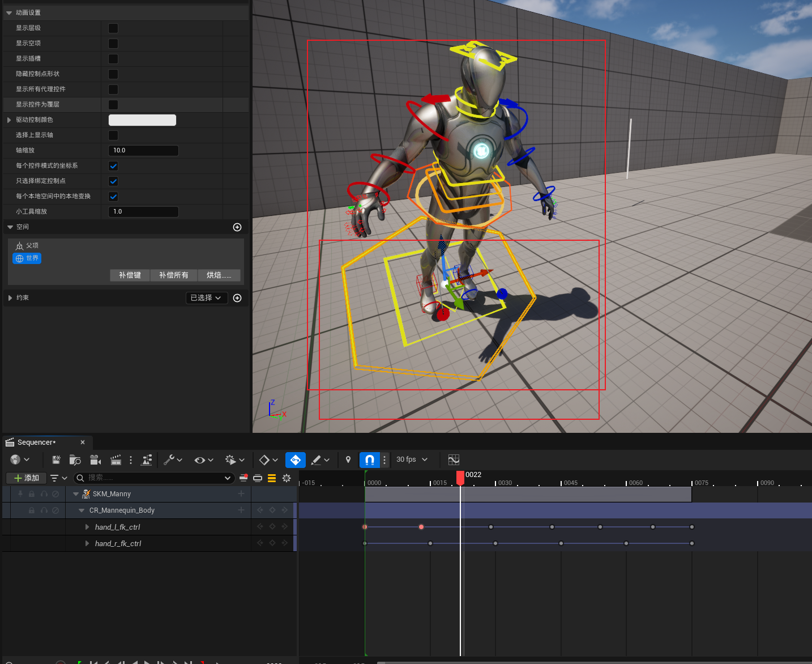
Task: Open the track filter menu icon
Action: (x=58, y=478)
